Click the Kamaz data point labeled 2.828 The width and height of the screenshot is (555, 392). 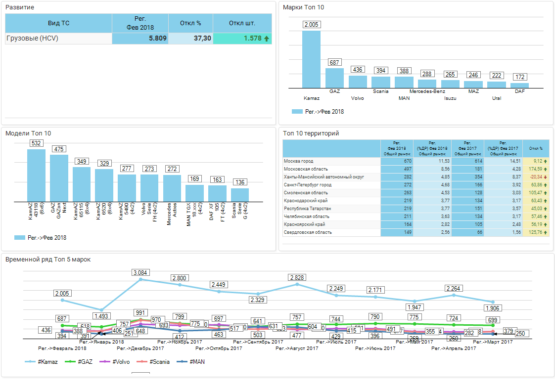(x=297, y=284)
